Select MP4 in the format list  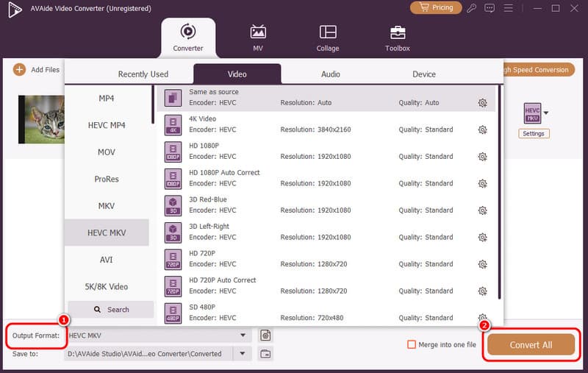point(107,99)
